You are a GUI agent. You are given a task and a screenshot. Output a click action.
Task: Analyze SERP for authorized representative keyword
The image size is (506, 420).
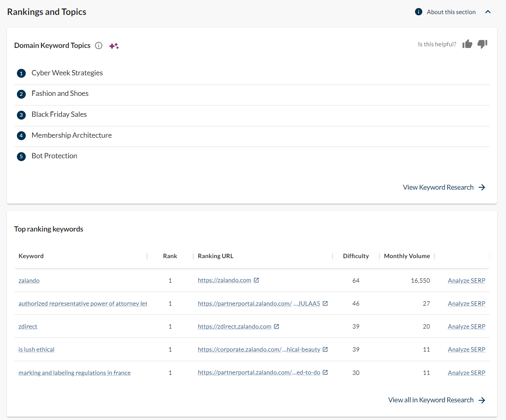pyautogui.click(x=467, y=304)
